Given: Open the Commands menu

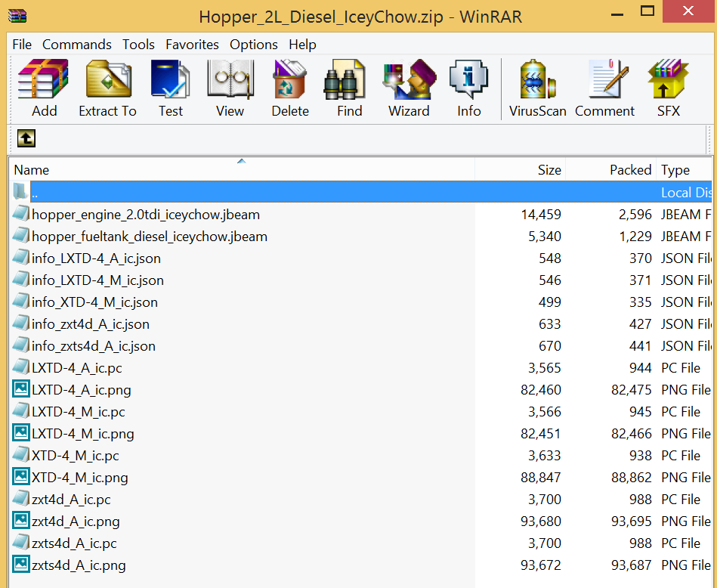Looking at the screenshot, I should [x=77, y=45].
